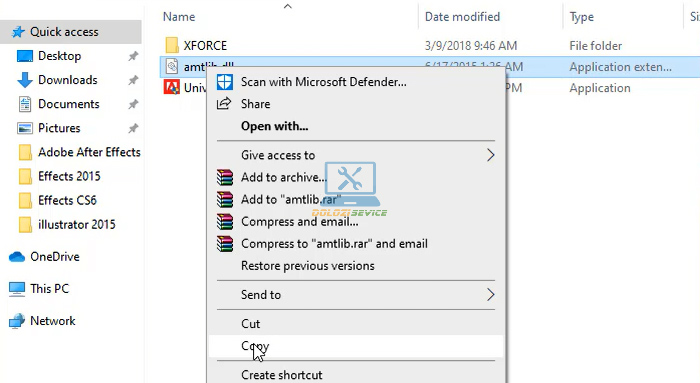The image size is (700, 383).
Task: Click the "File folder" type cell
Action: point(596,46)
